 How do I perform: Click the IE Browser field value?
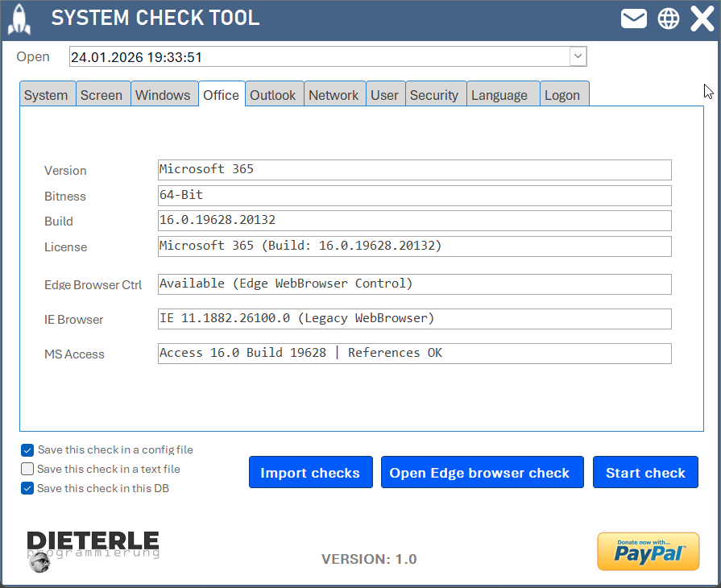tap(414, 319)
